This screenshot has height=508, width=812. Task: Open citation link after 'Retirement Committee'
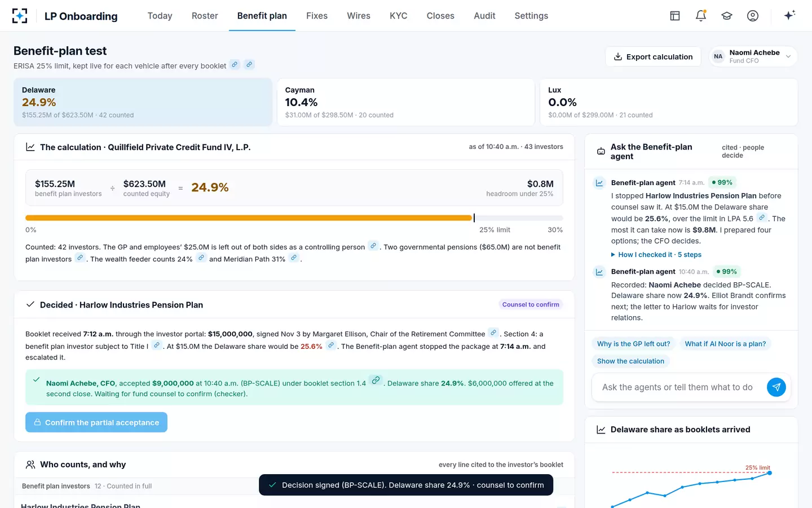coord(493,333)
